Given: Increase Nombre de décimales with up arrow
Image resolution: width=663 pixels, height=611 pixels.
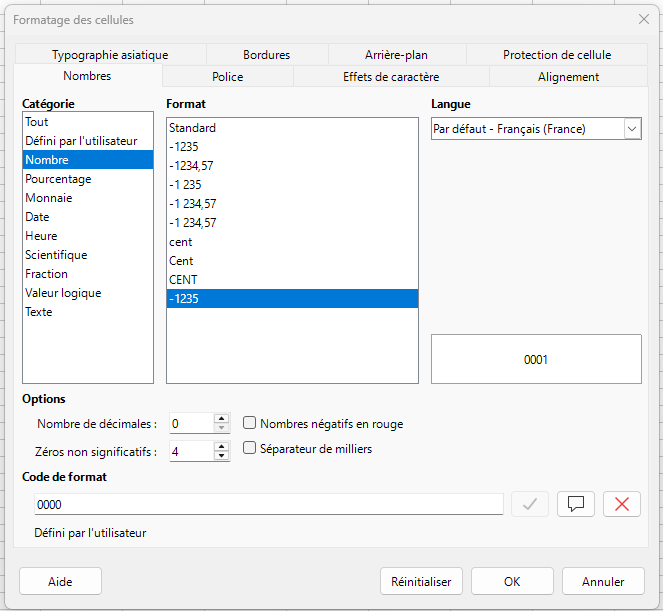Looking at the screenshot, I should pos(222,419).
